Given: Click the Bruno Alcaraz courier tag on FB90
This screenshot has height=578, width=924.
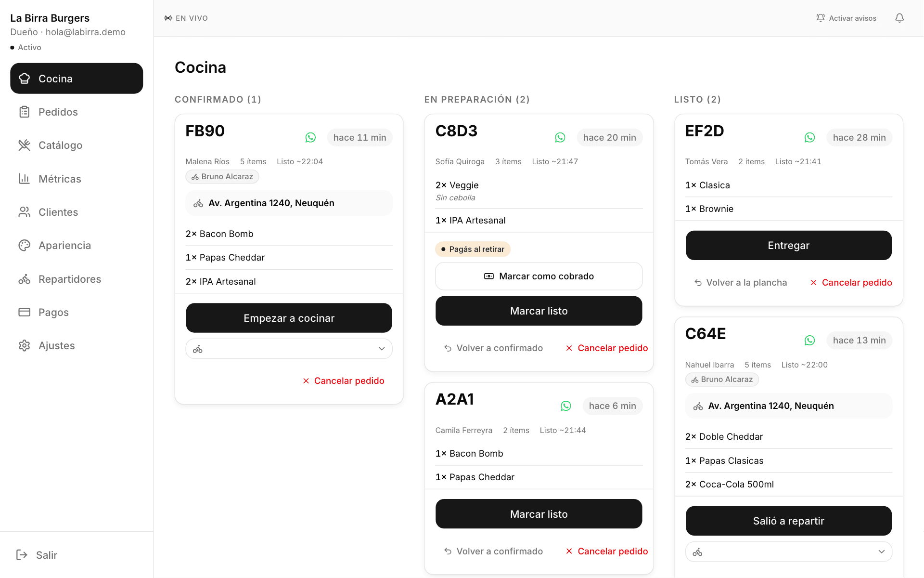Looking at the screenshot, I should (x=222, y=177).
